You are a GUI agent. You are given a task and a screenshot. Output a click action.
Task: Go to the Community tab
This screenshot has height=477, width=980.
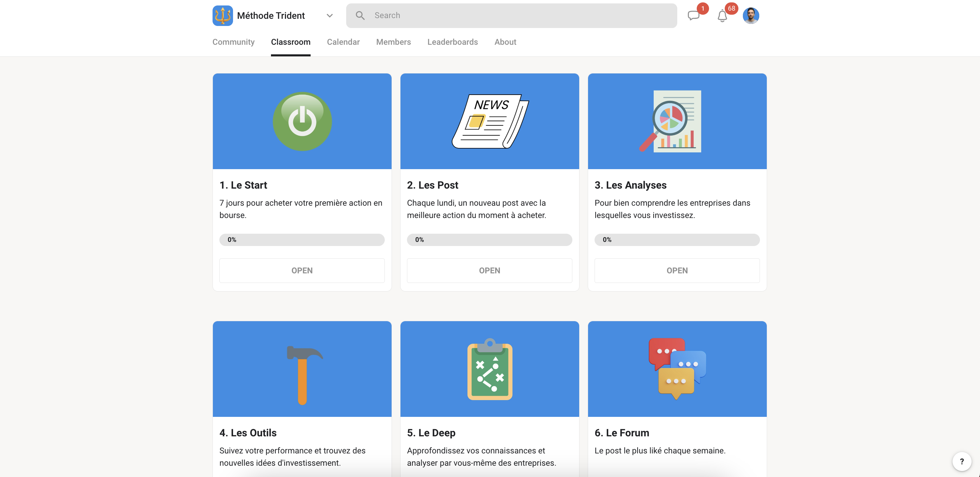tap(233, 42)
